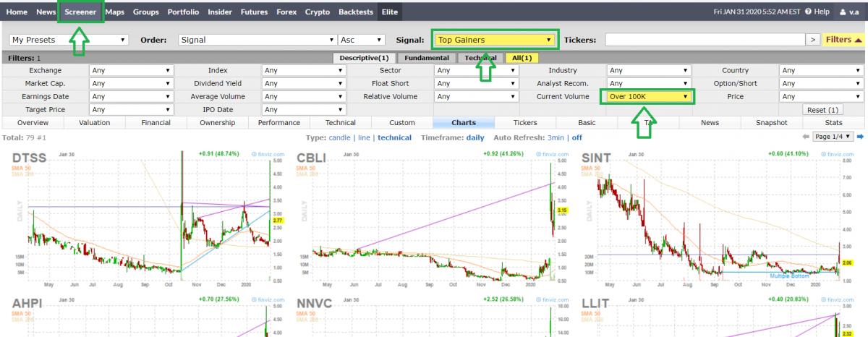Turn auto refresh off
Viewport: 868px width, 337px height.
(x=577, y=137)
